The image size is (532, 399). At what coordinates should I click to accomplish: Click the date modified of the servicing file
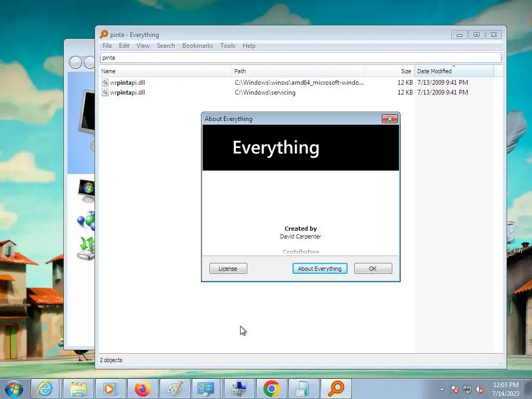pos(443,92)
